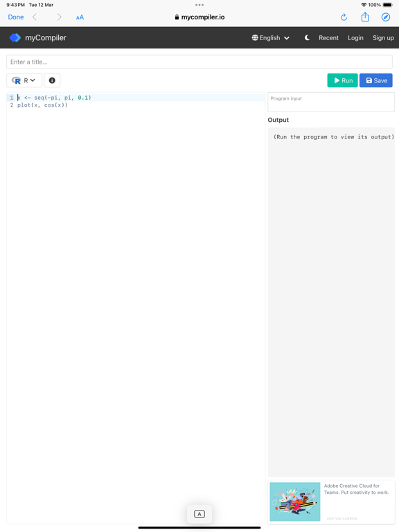Screen dimensions: 399x532
Task: Open the Ads via Carbon link
Action: [342, 518]
